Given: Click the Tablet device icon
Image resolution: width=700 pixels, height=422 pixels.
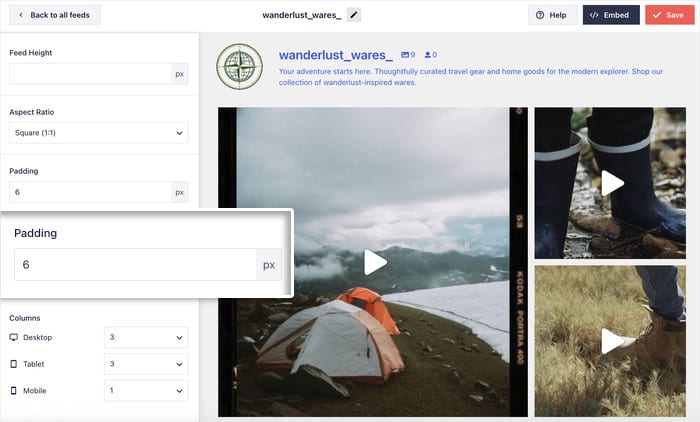Looking at the screenshot, I should (x=14, y=364).
